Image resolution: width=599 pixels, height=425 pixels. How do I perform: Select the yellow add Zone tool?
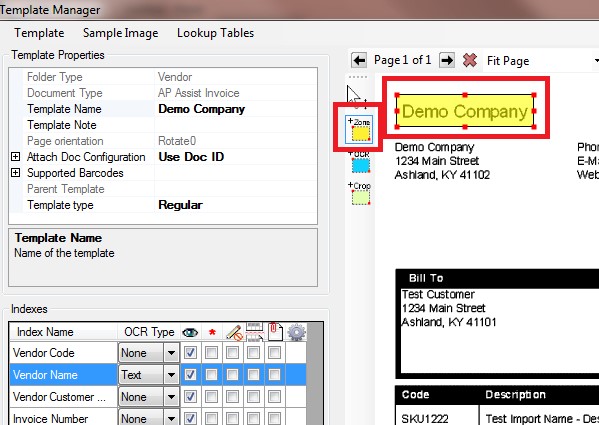coord(359,130)
